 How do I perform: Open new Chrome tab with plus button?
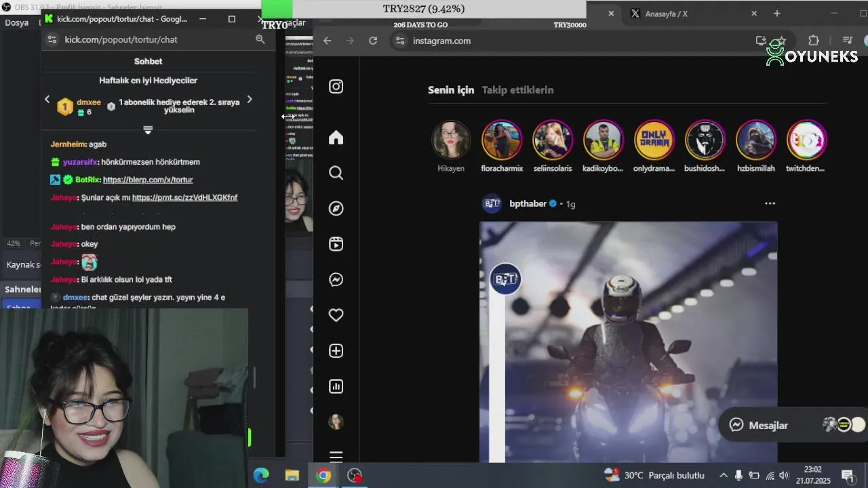(777, 14)
